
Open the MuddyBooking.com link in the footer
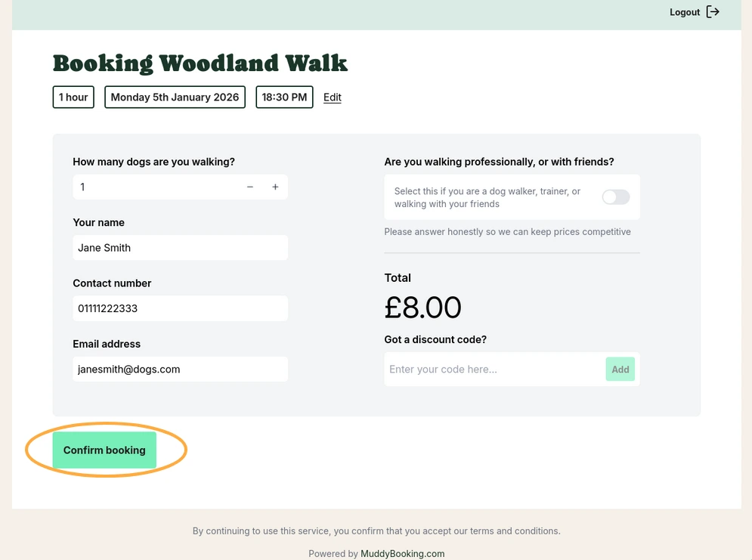click(x=402, y=553)
